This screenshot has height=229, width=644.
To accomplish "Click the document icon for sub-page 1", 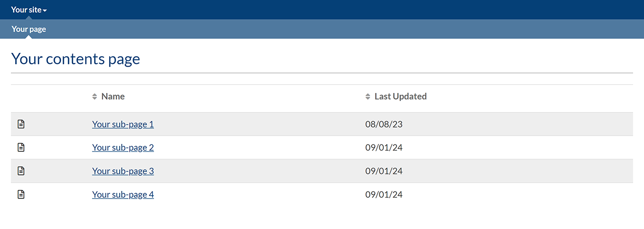I will point(21,124).
